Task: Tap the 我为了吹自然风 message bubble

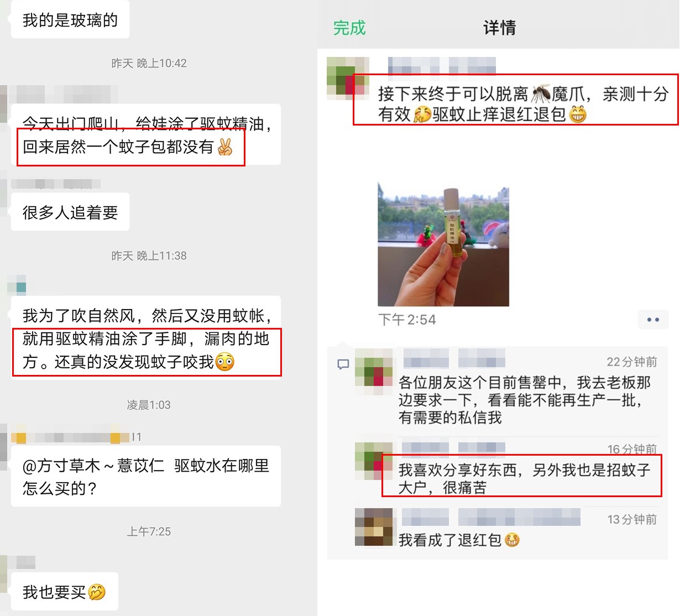Action: pos(146,338)
